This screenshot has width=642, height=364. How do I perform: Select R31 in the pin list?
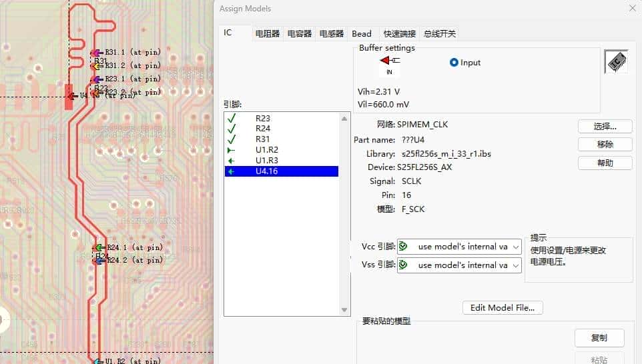263,139
